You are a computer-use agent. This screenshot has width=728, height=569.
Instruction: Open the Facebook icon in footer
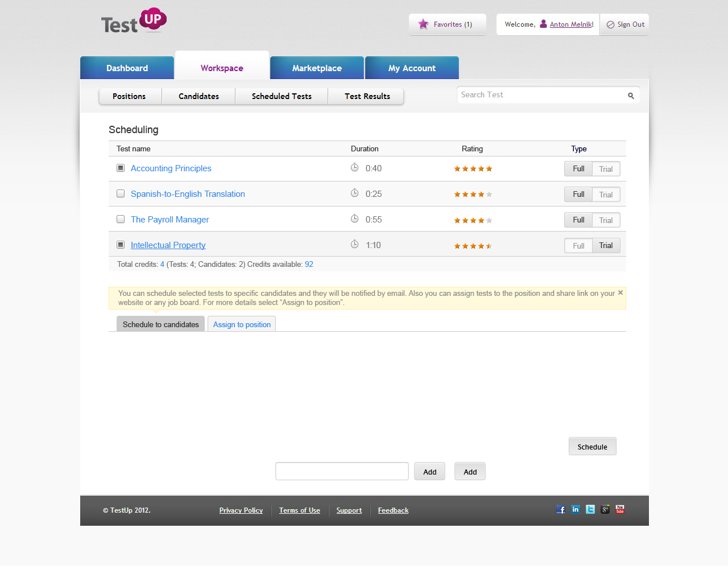click(561, 509)
